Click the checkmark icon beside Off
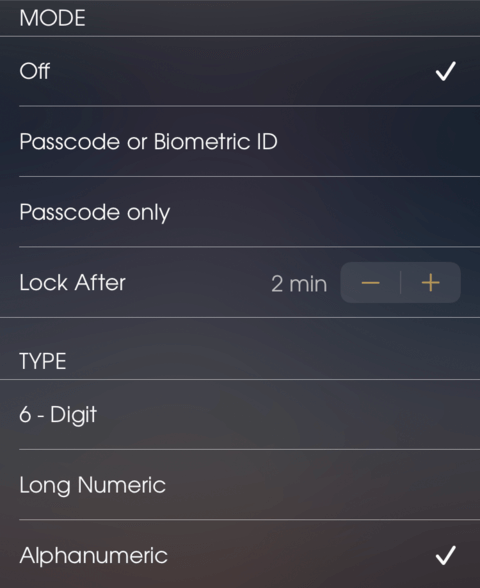 click(446, 71)
